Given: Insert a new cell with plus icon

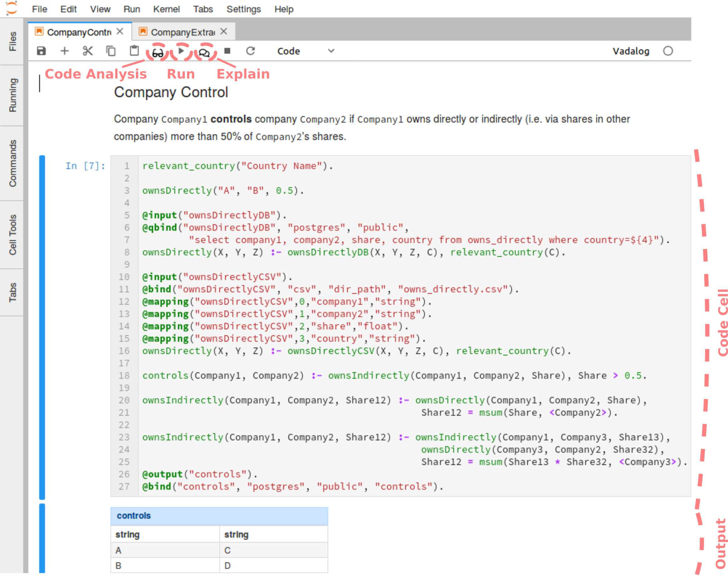Looking at the screenshot, I should (x=64, y=51).
